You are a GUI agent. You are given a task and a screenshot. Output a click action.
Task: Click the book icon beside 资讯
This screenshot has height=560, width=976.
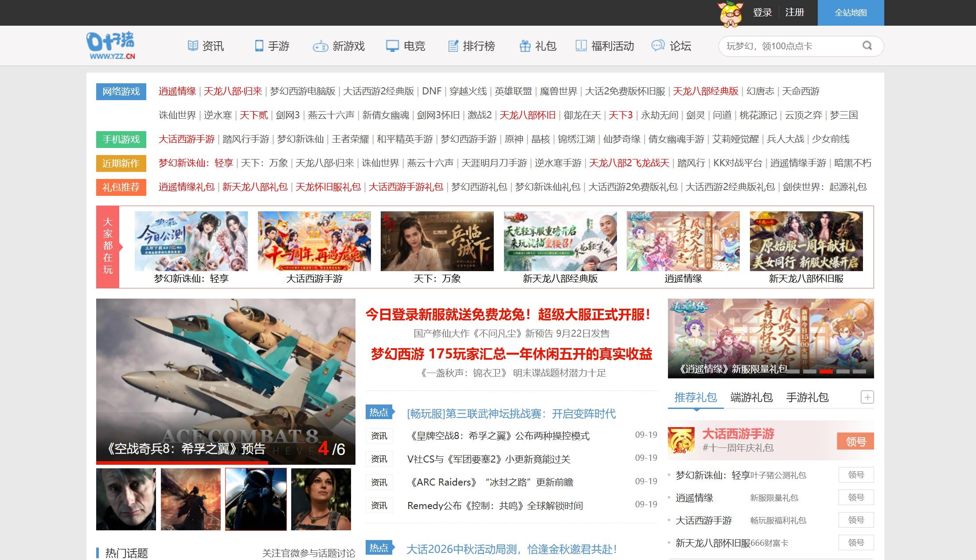193,46
